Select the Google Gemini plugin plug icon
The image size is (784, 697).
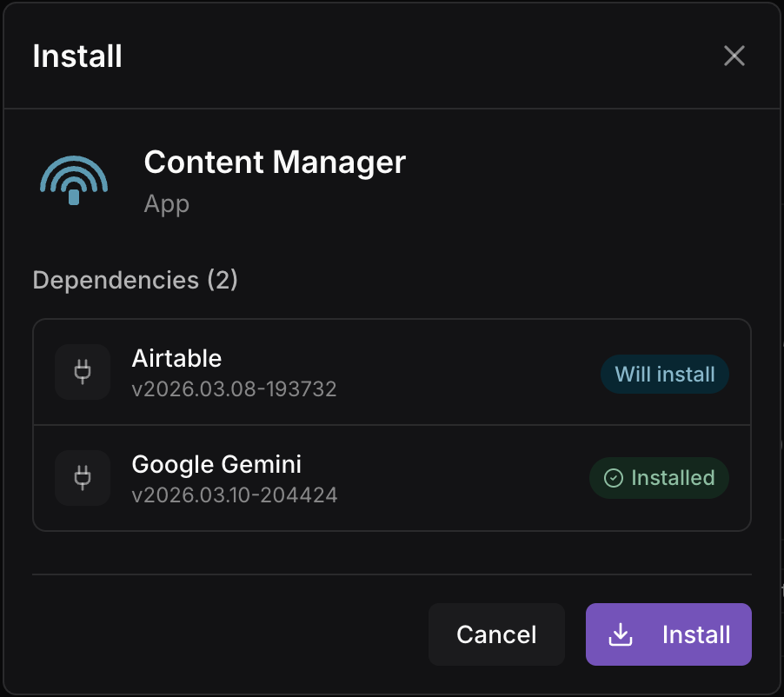[x=82, y=478]
